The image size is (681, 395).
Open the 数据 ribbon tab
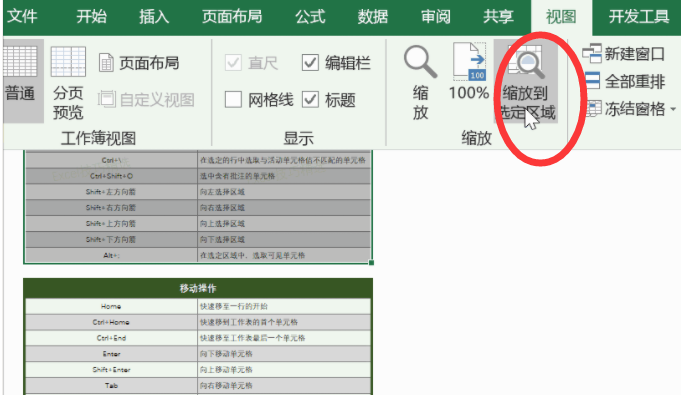pyautogui.click(x=373, y=17)
